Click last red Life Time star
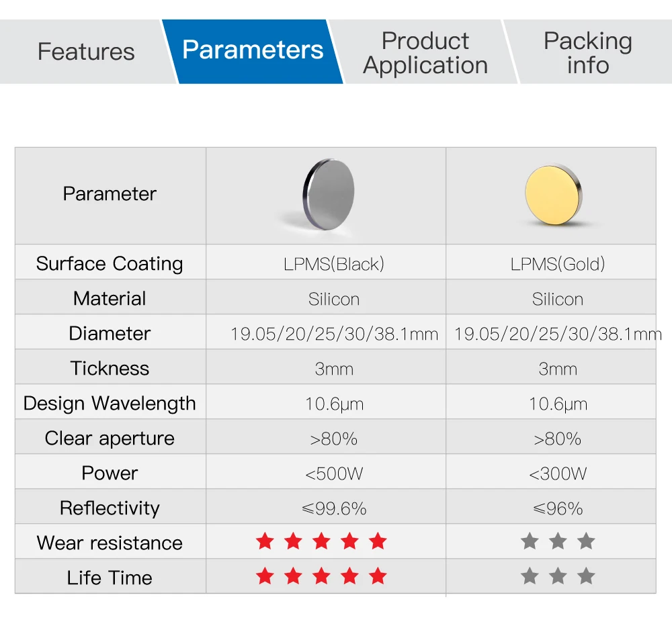This screenshot has height=634, width=672. pos(378,576)
